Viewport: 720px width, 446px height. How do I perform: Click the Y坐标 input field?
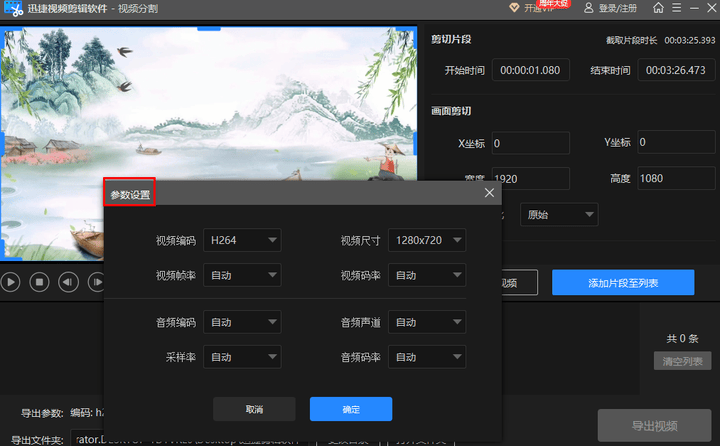pyautogui.click(x=676, y=142)
